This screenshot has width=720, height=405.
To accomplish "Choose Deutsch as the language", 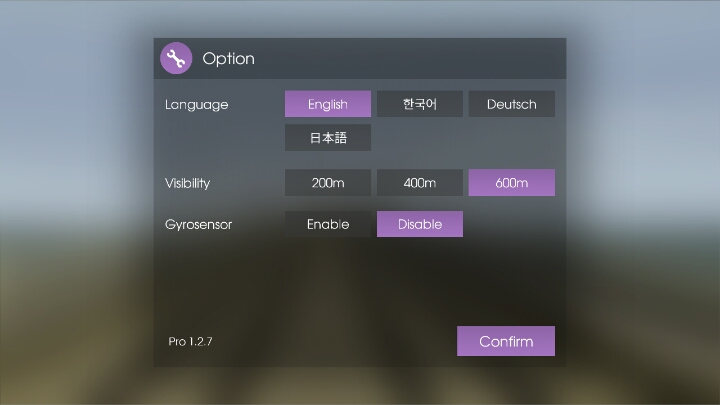I will [x=511, y=104].
